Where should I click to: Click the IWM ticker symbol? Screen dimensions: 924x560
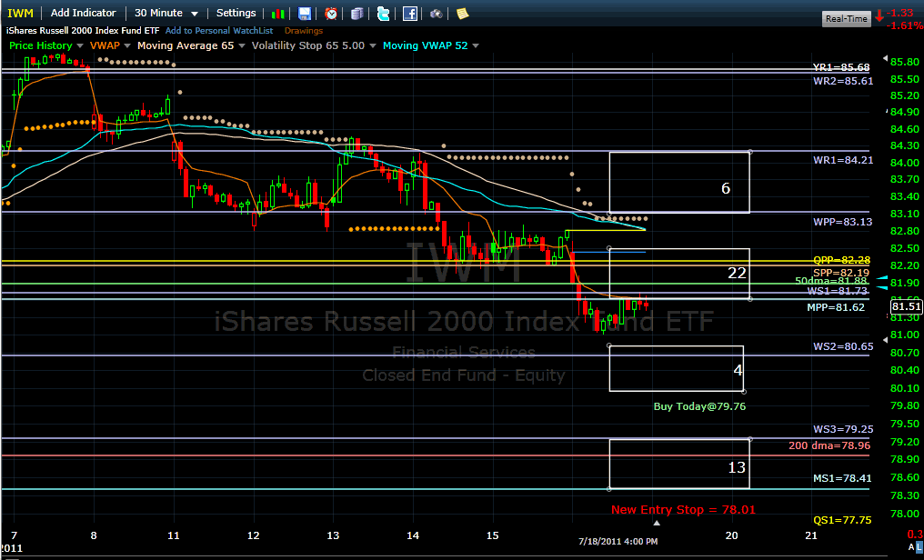click(x=20, y=13)
